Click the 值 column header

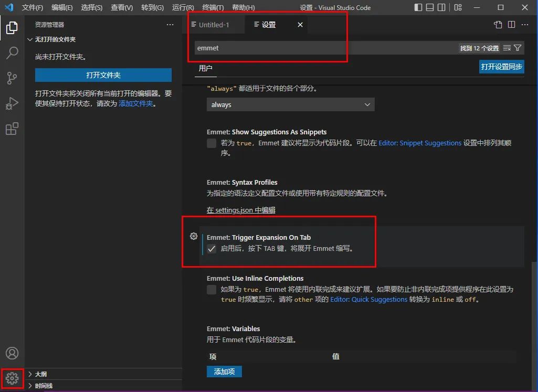(335, 356)
